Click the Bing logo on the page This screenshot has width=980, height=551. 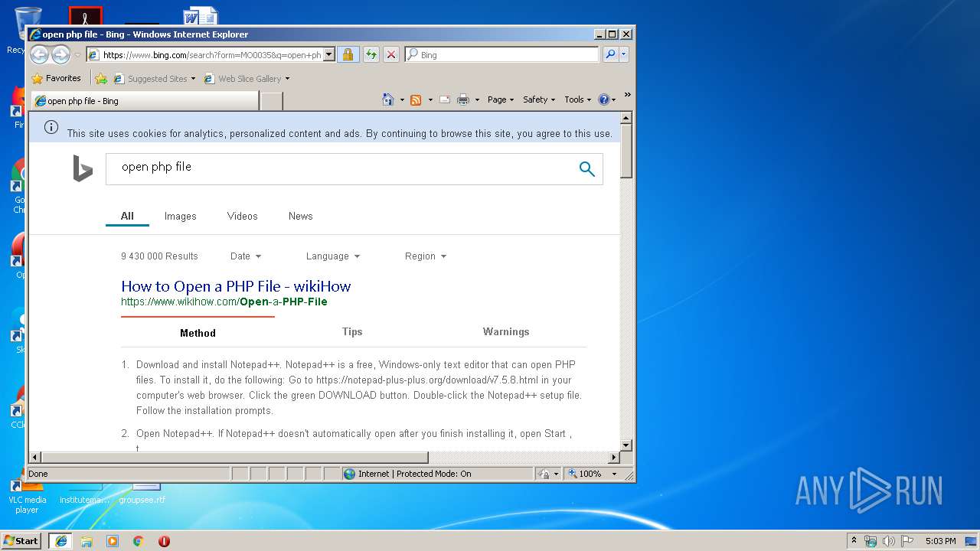pos(83,168)
